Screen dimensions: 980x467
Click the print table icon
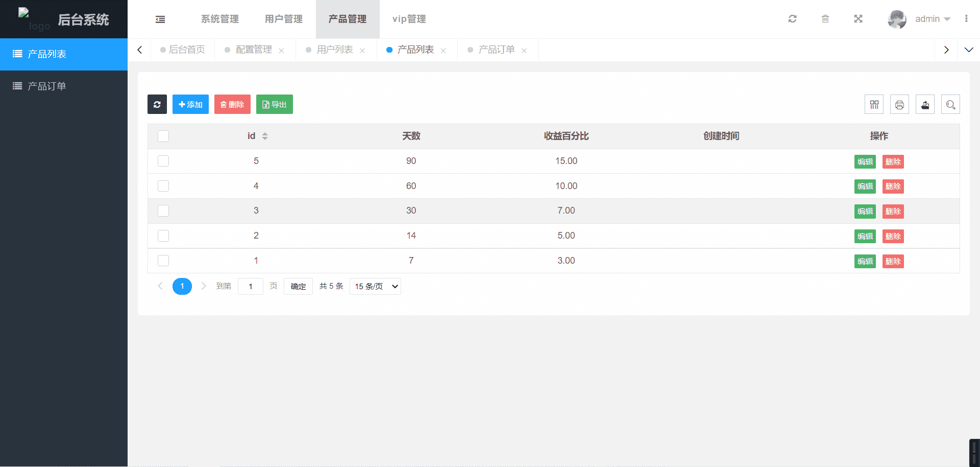point(899,104)
